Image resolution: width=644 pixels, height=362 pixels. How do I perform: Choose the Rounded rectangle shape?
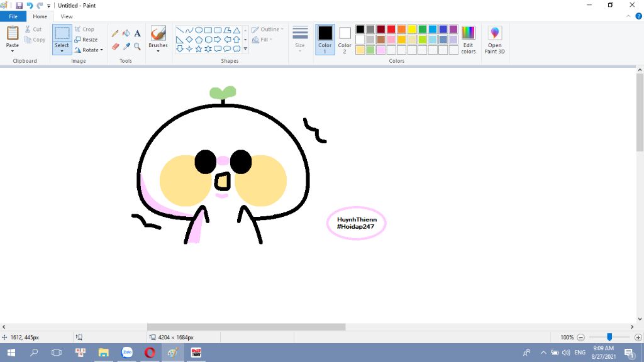point(218,30)
